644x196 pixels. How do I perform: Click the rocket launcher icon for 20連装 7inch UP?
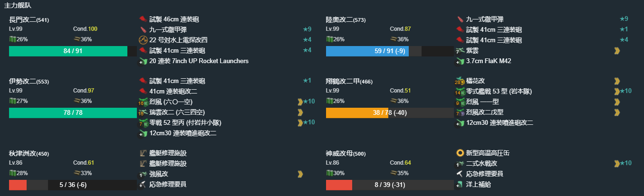click(143, 61)
